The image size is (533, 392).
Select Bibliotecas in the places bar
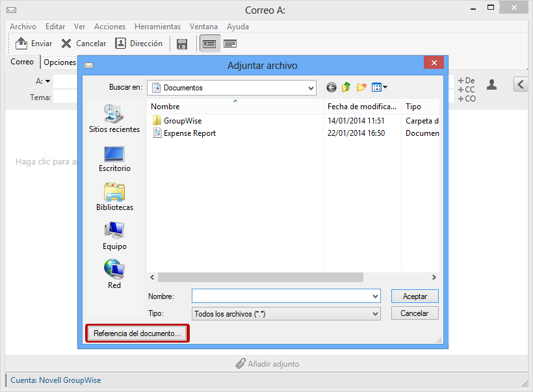click(x=114, y=197)
